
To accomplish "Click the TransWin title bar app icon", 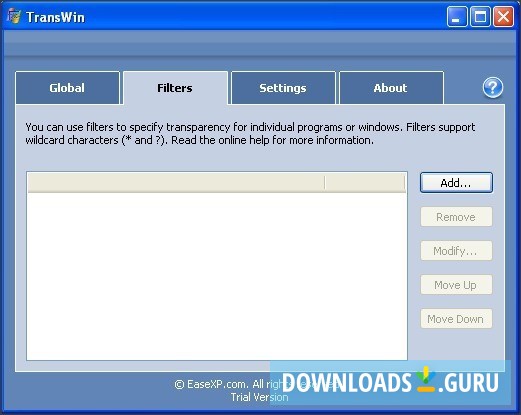I will pyautogui.click(x=14, y=16).
